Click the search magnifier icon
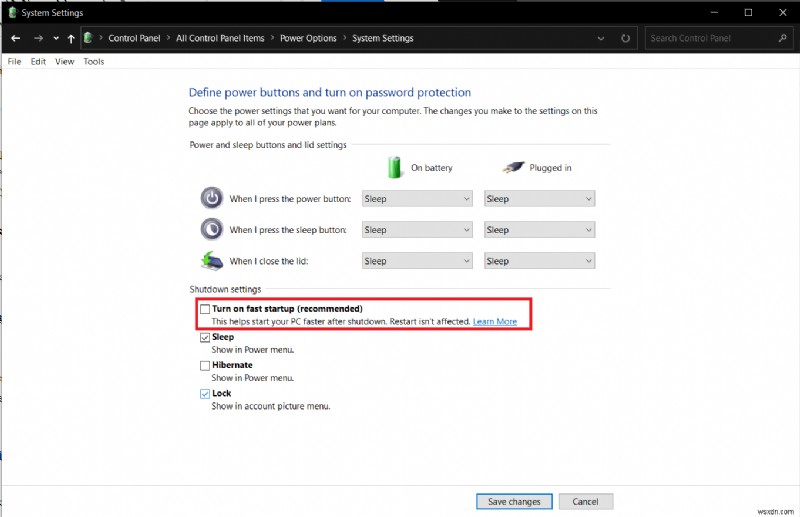Screen dimensions: 800x517 tap(783, 38)
